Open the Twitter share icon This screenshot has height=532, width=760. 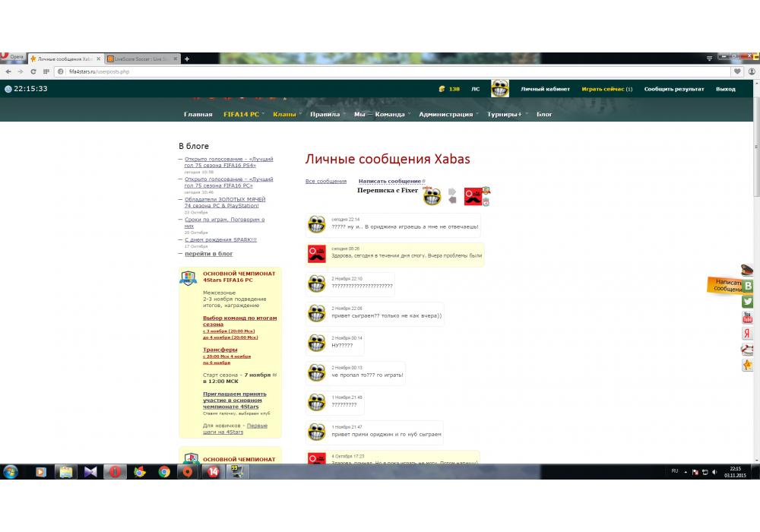[x=748, y=302]
